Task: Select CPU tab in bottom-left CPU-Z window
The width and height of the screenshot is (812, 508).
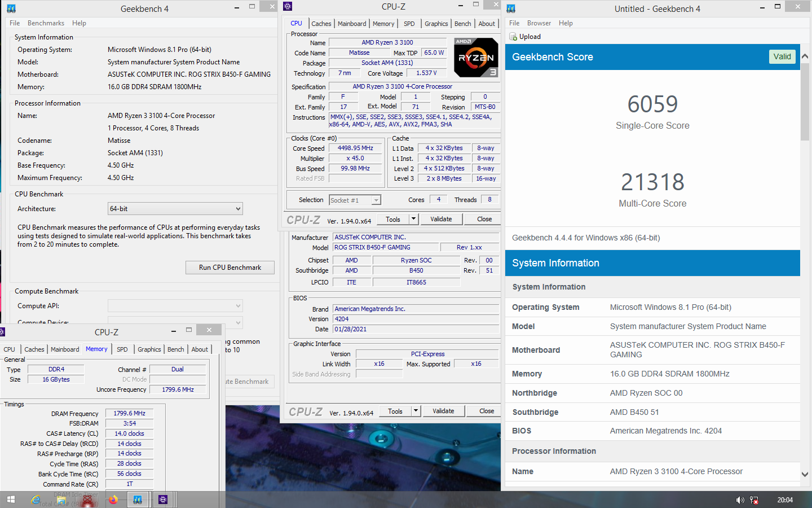Action: pos(10,349)
